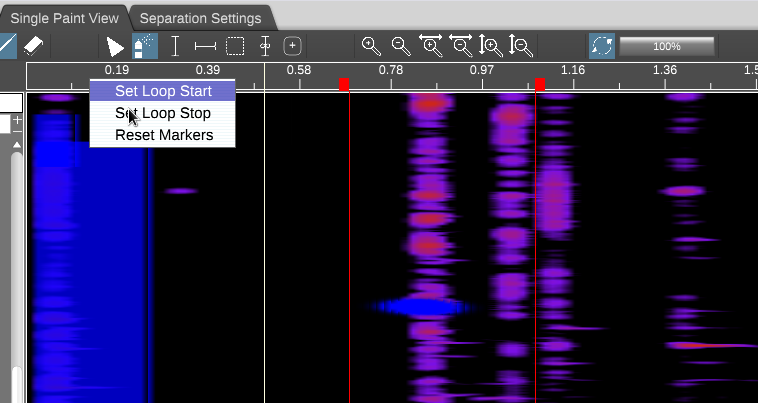Select the spray can tool
The image size is (758, 403).
[145, 46]
